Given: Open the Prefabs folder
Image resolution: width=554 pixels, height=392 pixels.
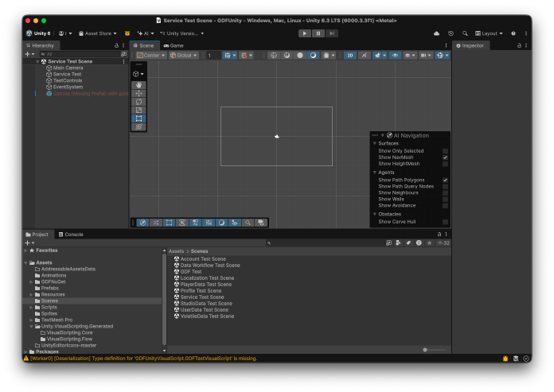Looking at the screenshot, I should click(x=49, y=289).
